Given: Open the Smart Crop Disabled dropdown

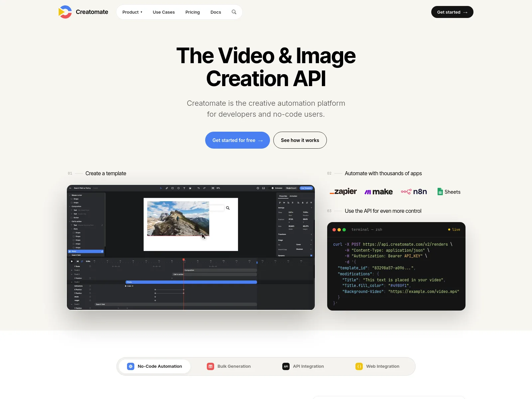Looking at the screenshot, I should coord(304,249).
